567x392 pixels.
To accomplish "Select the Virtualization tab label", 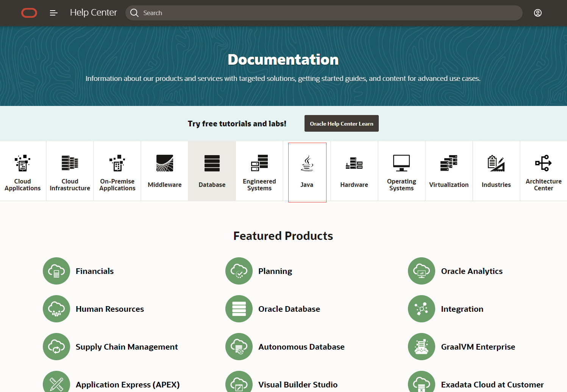I will click(449, 185).
